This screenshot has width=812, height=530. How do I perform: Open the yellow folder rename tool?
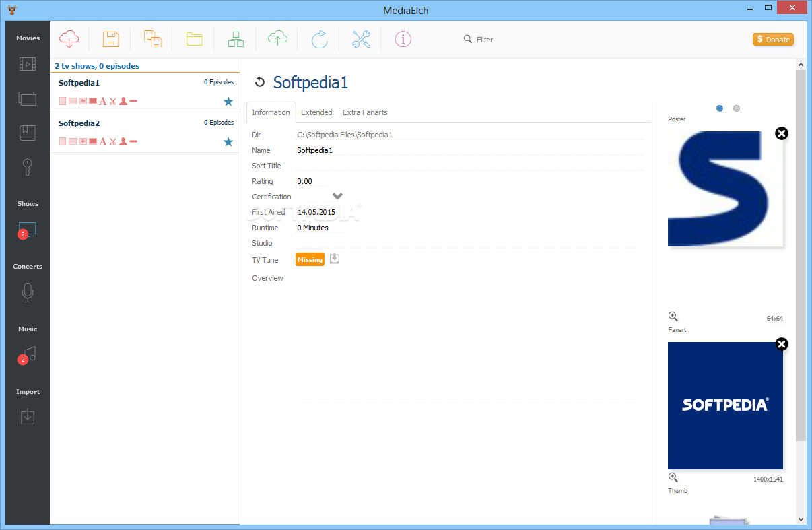click(195, 39)
